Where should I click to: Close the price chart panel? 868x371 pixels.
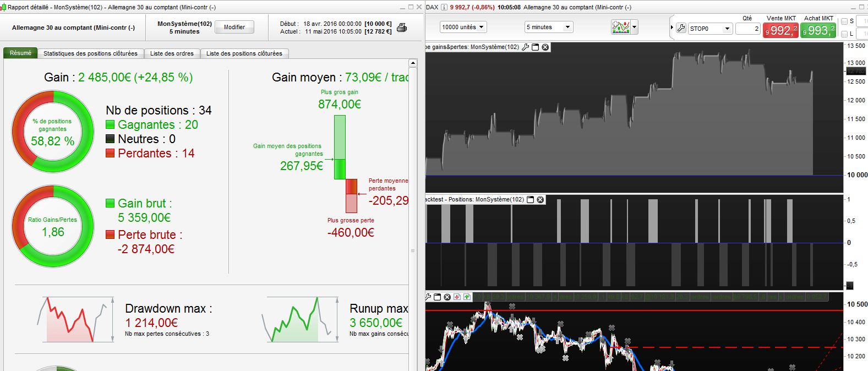coord(447,297)
